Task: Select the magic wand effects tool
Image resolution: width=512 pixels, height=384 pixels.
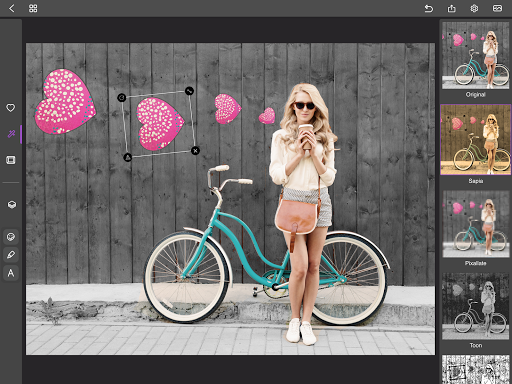Action: [x=11, y=134]
